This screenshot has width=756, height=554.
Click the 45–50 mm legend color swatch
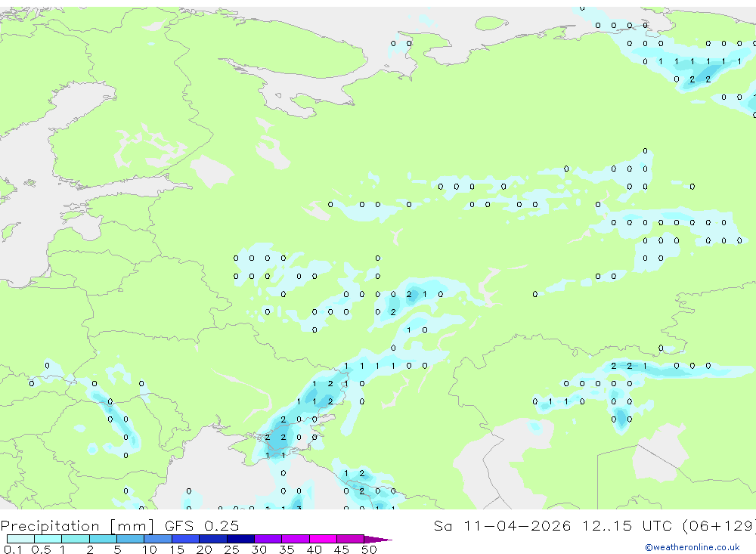click(351, 539)
